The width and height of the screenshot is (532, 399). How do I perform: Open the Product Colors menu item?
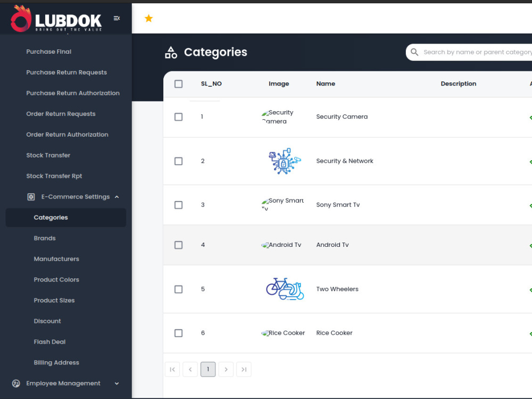(56, 279)
